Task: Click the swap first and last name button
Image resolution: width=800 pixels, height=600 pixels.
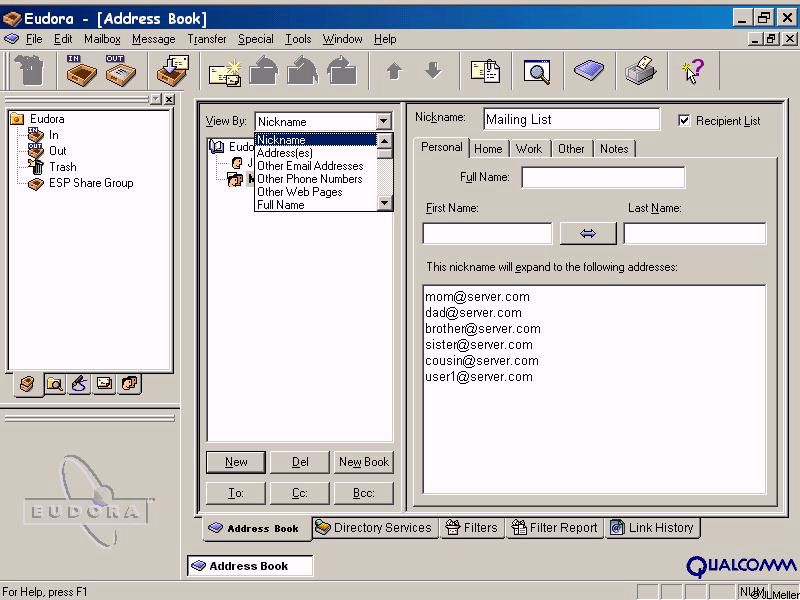Action: [x=588, y=234]
